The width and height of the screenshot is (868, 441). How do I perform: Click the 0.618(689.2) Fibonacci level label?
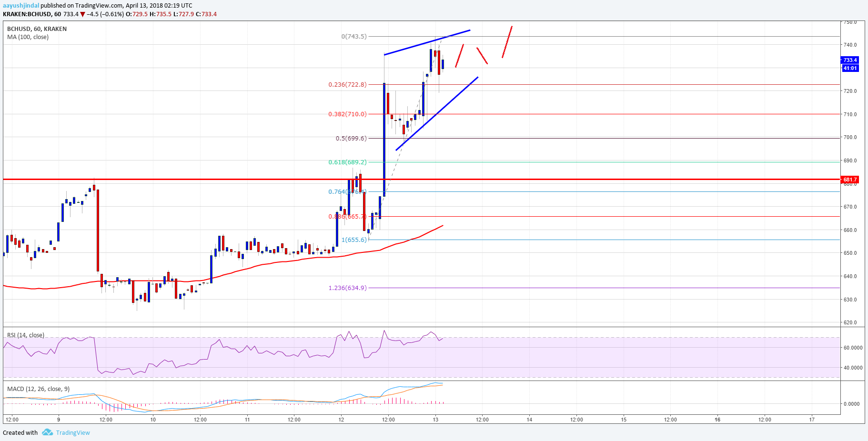(x=347, y=162)
